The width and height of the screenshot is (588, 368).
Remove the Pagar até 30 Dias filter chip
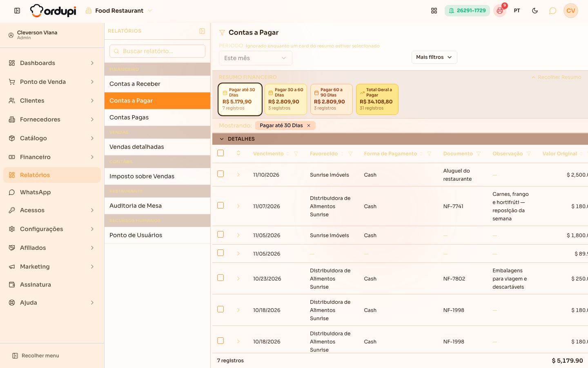tap(309, 126)
